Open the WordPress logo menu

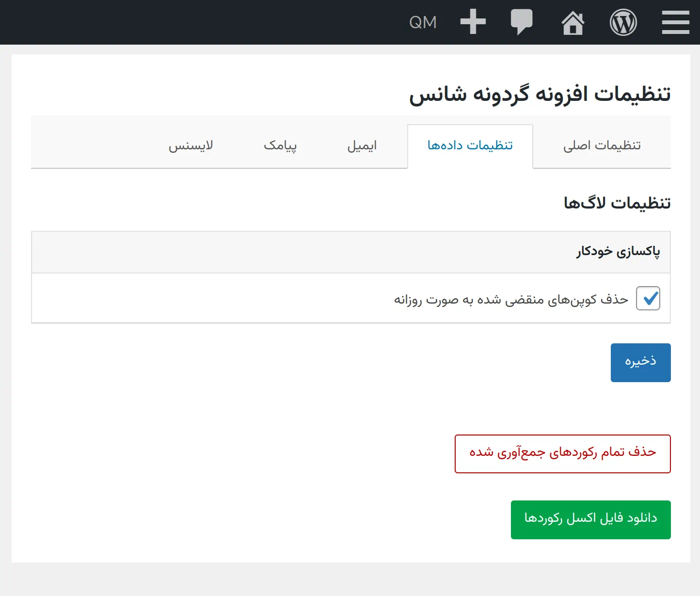pos(623,22)
